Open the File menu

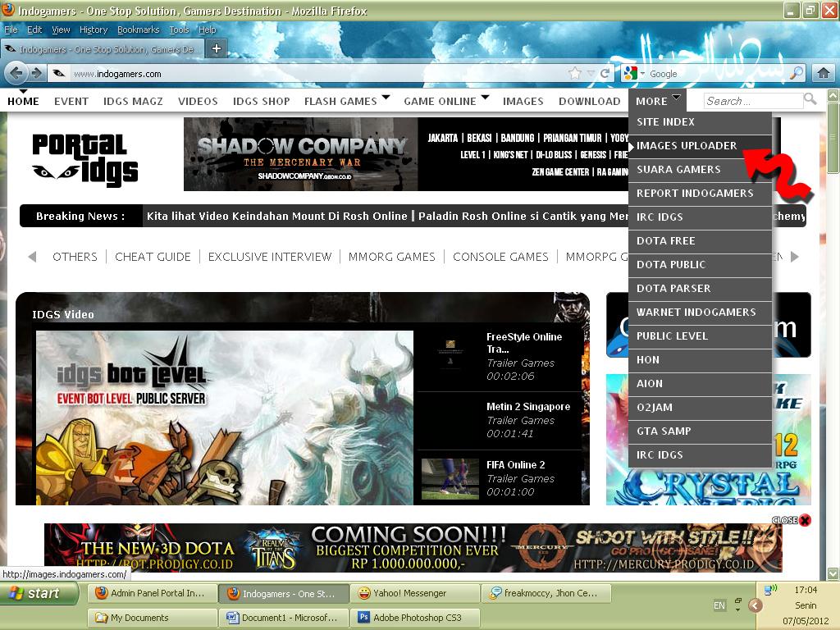tap(11, 30)
